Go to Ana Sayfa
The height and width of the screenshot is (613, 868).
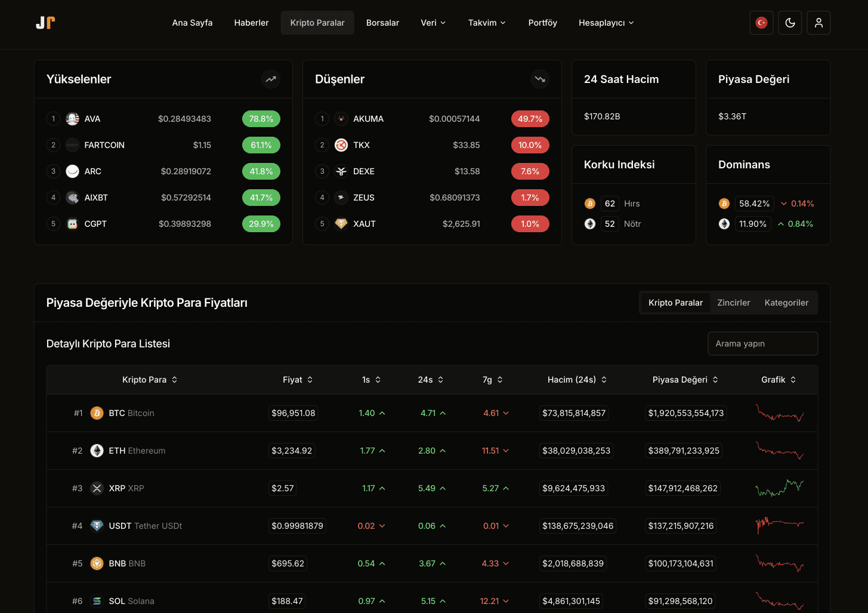(x=192, y=23)
